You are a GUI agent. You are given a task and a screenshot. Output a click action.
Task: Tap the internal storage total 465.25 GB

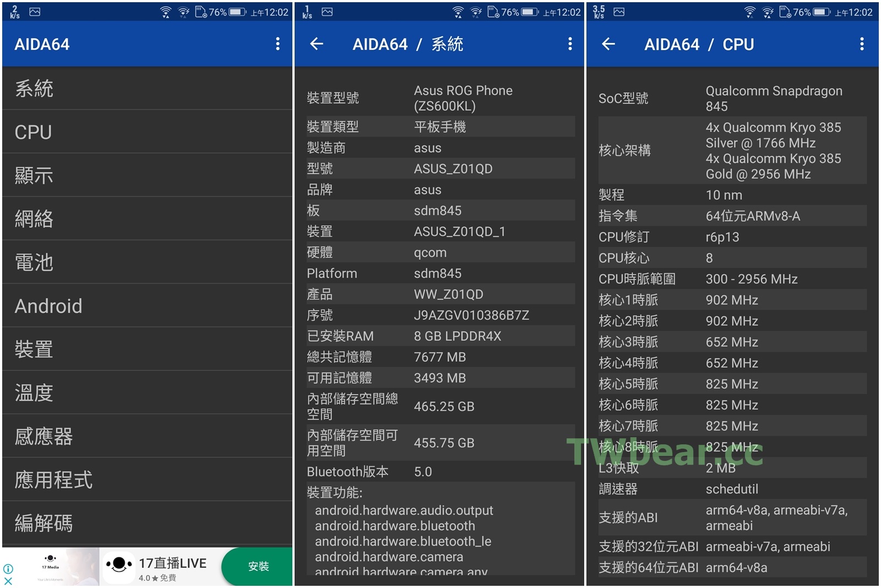[x=444, y=406]
